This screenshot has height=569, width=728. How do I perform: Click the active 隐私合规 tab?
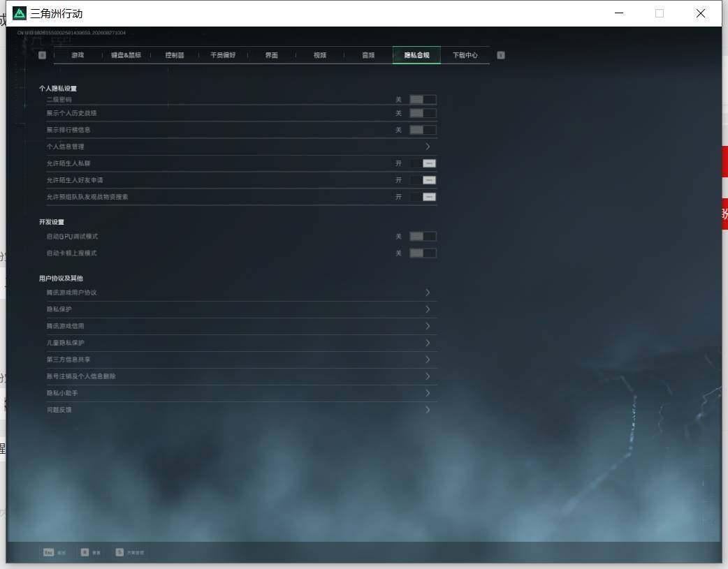click(x=416, y=55)
